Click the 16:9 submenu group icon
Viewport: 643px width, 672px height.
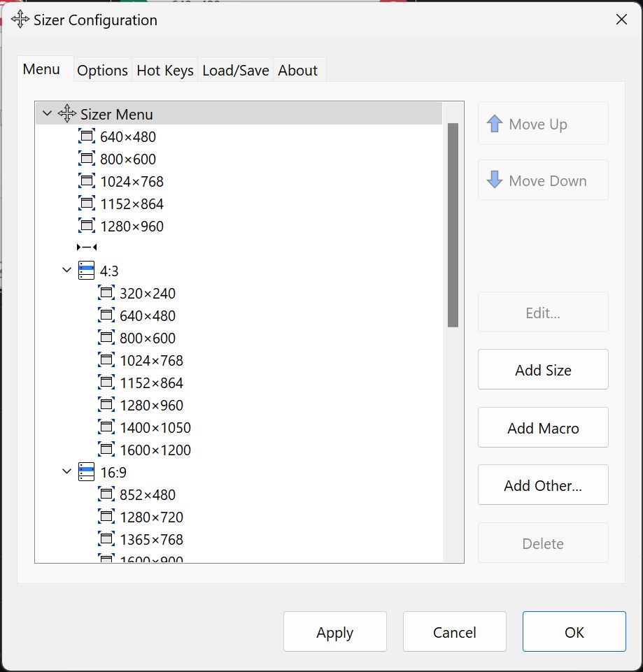point(86,472)
